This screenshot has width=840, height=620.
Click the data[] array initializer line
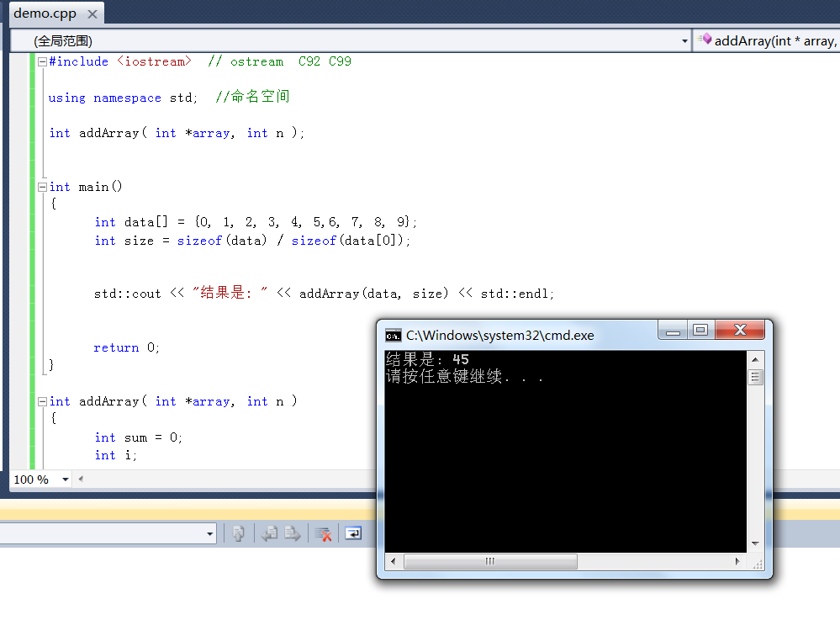tap(256, 222)
